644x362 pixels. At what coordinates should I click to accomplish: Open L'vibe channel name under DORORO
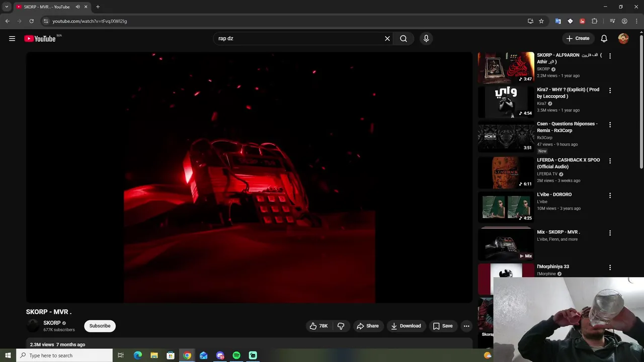tap(542, 202)
